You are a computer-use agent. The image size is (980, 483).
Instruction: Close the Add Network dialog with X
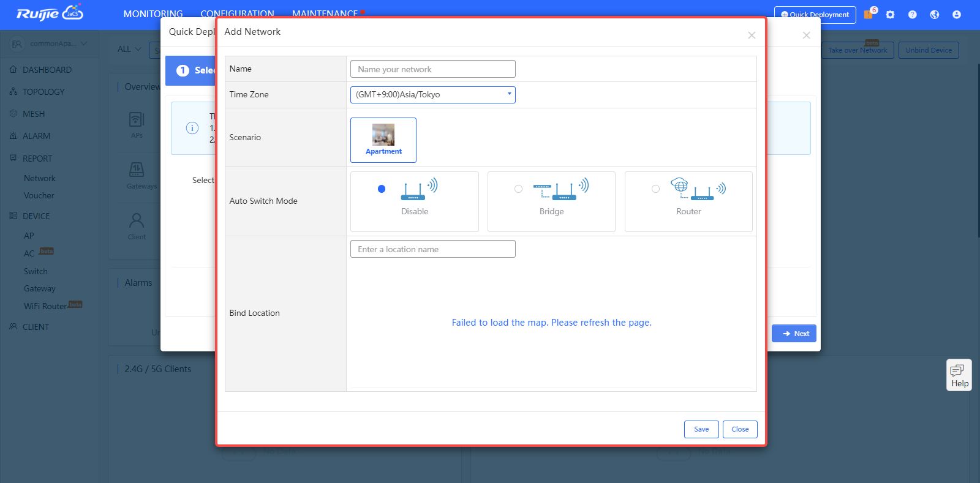point(752,36)
